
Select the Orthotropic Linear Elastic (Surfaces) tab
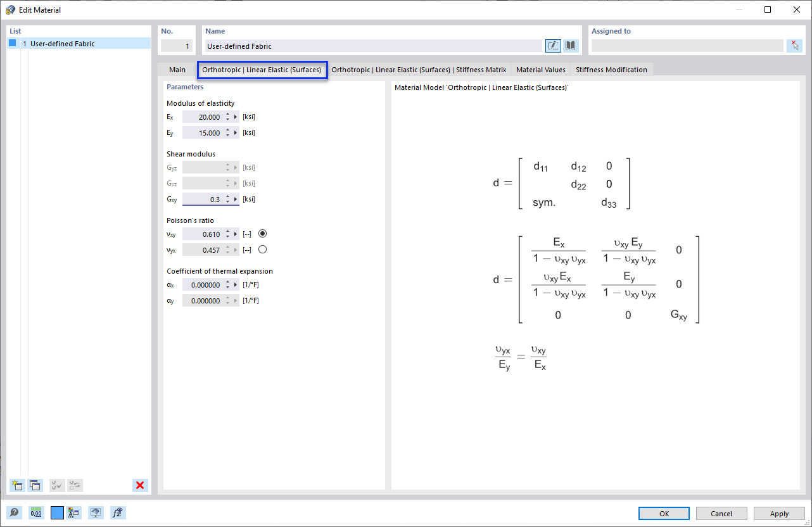click(262, 70)
